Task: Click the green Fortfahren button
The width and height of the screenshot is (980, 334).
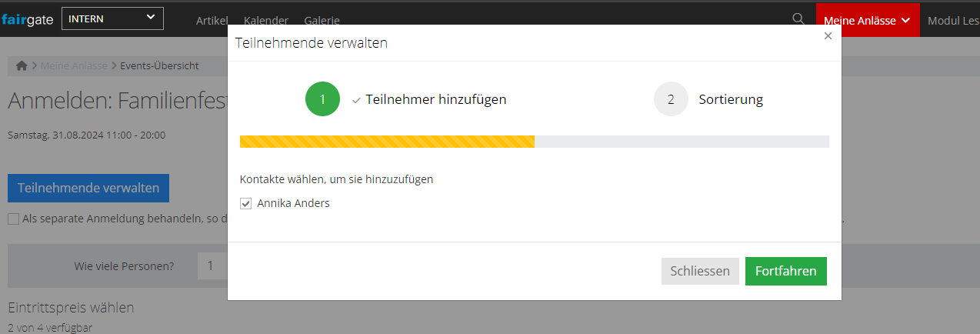Action: (785, 271)
